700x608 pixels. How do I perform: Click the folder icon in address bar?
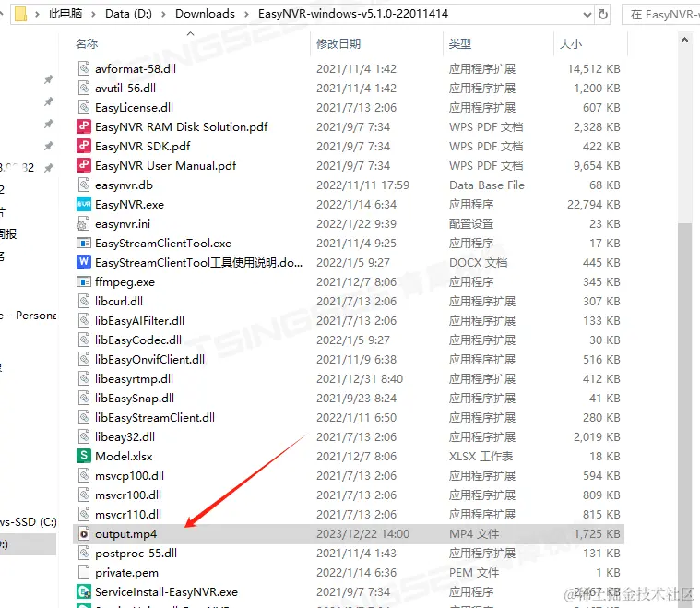coord(20,14)
